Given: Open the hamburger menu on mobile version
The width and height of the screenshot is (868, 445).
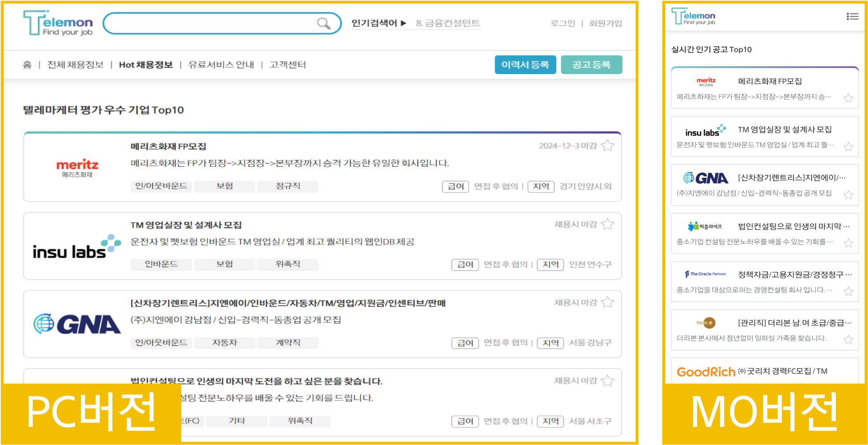Looking at the screenshot, I should point(853,16).
